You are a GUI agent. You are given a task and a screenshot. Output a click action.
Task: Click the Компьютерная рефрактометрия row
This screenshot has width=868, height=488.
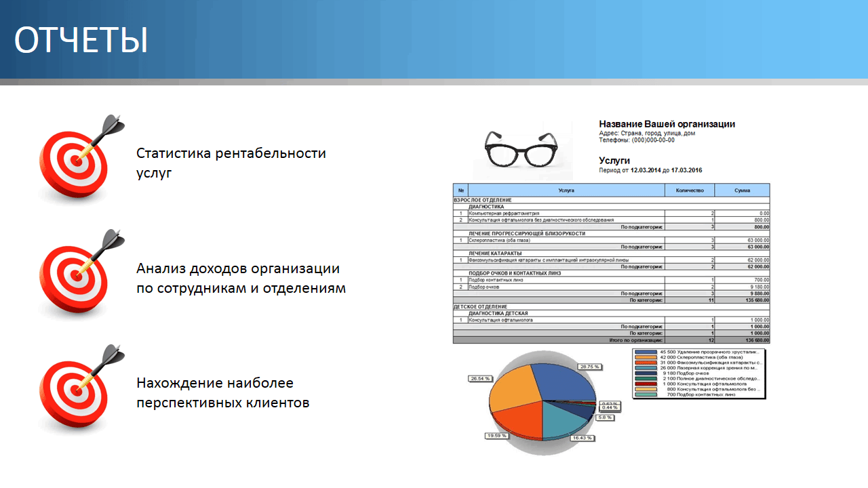pyautogui.click(x=612, y=213)
